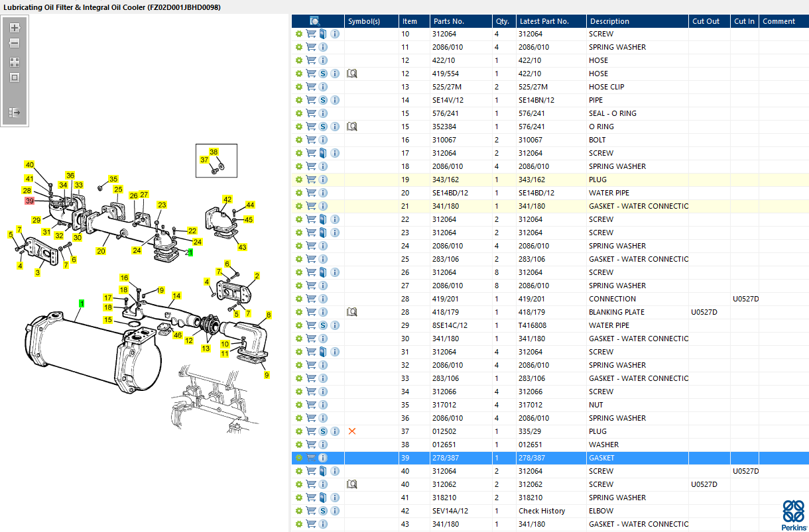Open the blue book icon for item 10

tap(323, 34)
